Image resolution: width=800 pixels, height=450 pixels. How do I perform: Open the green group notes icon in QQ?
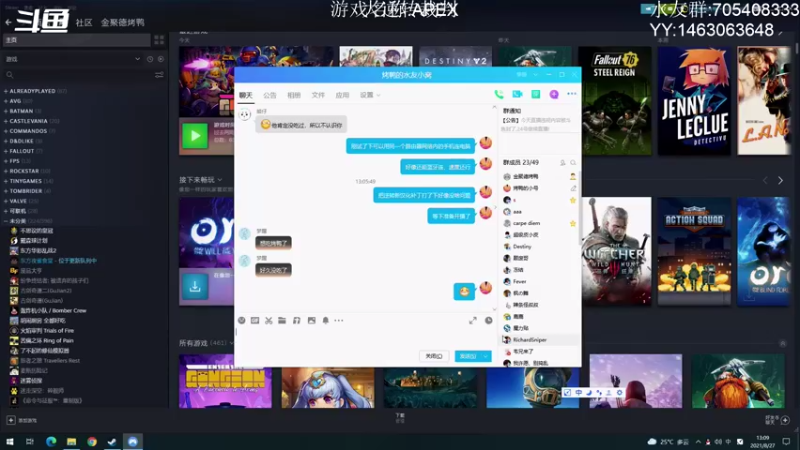[535, 94]
